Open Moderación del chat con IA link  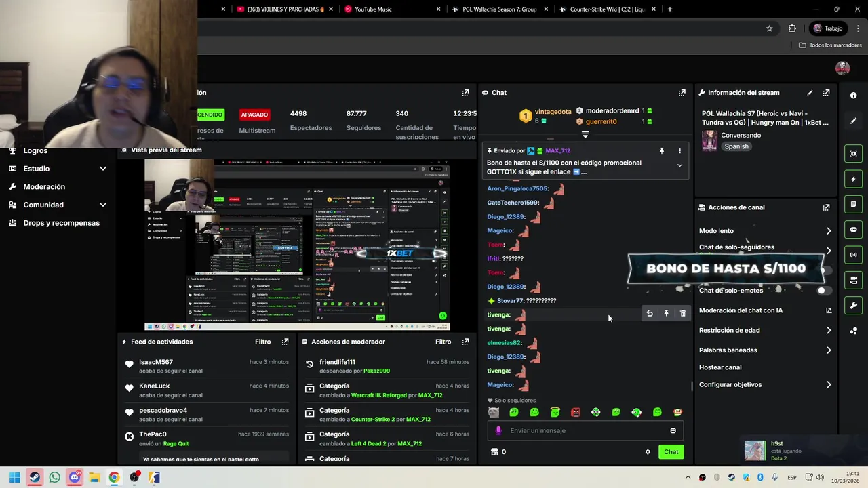click(765, 310)
